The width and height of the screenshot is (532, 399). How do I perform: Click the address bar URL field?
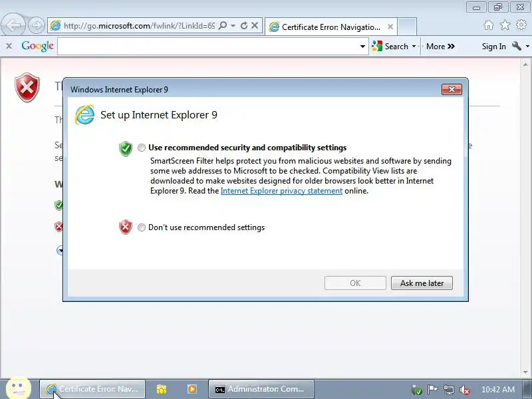pyautogui.click(x=139, y=26)
